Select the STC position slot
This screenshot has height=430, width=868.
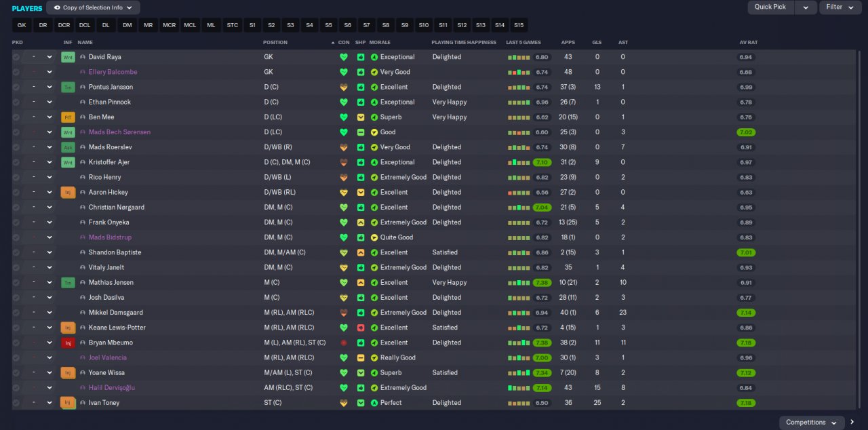tap(233, 25)
